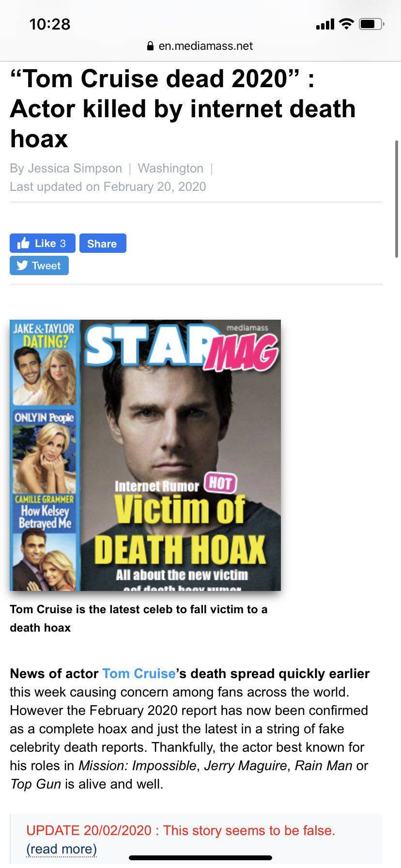
Task: Open the Tom Cruise link in article
Action: coord(139,674)
